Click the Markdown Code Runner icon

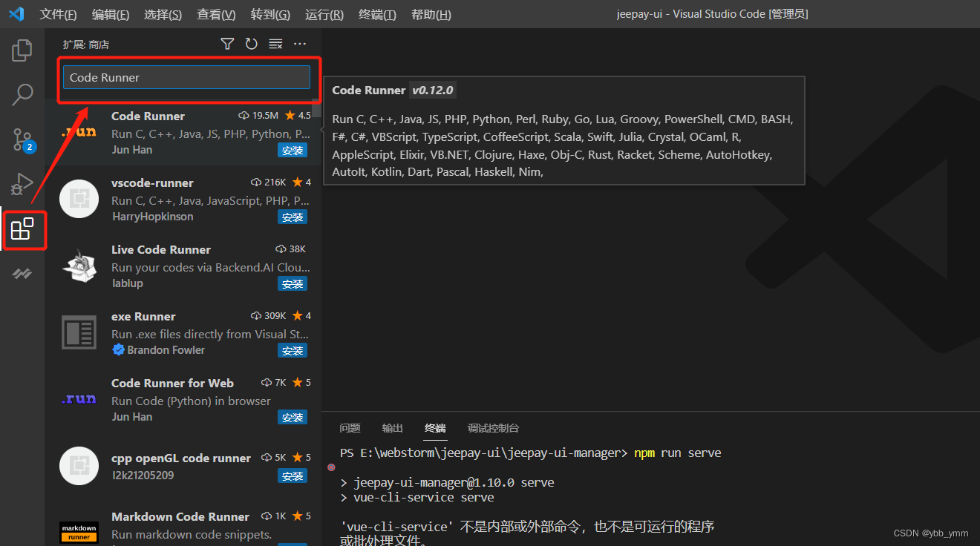coord(79,532)
